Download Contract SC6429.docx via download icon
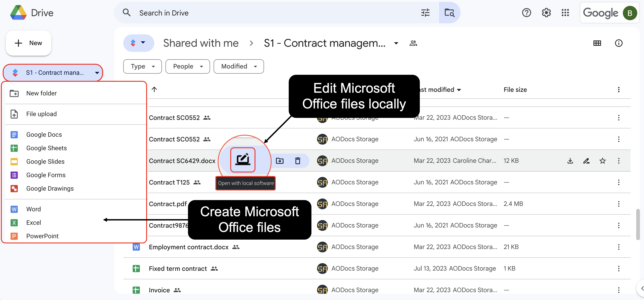The height and width of the screenshot is (300, 644). (570, 161)
